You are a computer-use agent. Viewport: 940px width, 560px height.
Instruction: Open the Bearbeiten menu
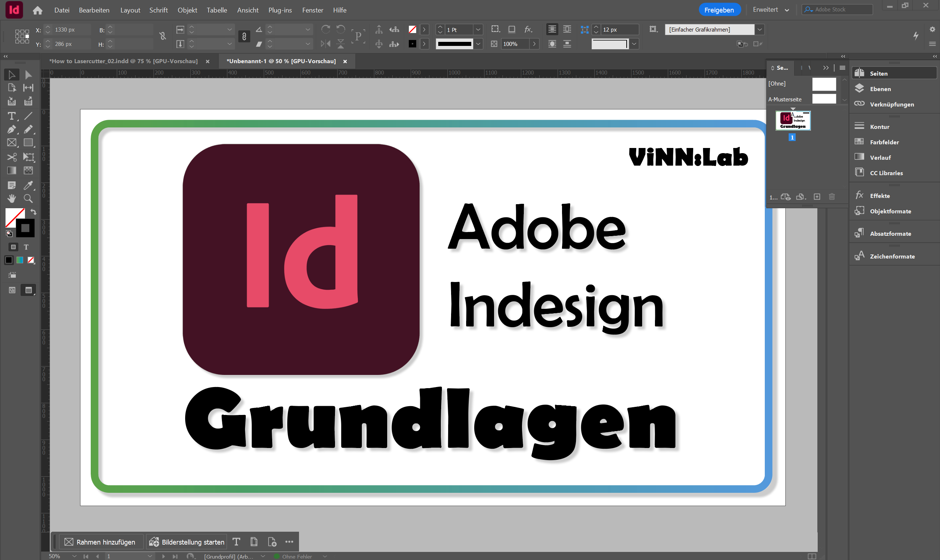94,10
